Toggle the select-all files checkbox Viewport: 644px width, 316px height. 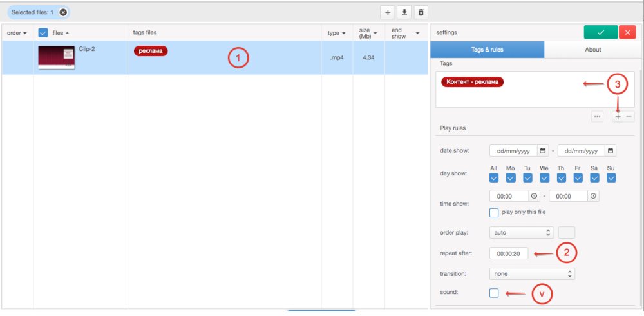pos(43,32)
